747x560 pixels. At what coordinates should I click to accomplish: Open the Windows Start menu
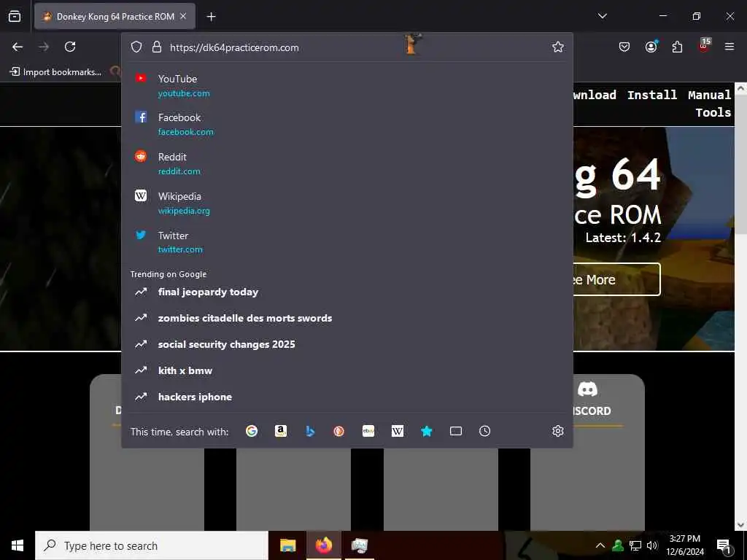18,545
